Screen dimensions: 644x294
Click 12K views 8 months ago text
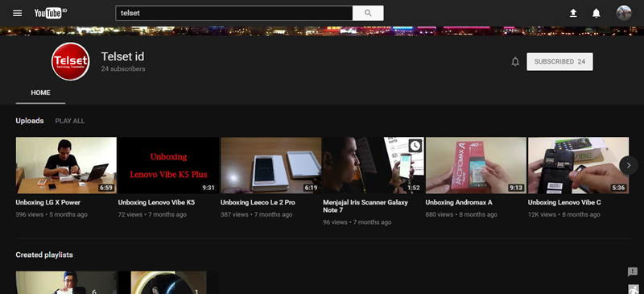tap(564, 214)
